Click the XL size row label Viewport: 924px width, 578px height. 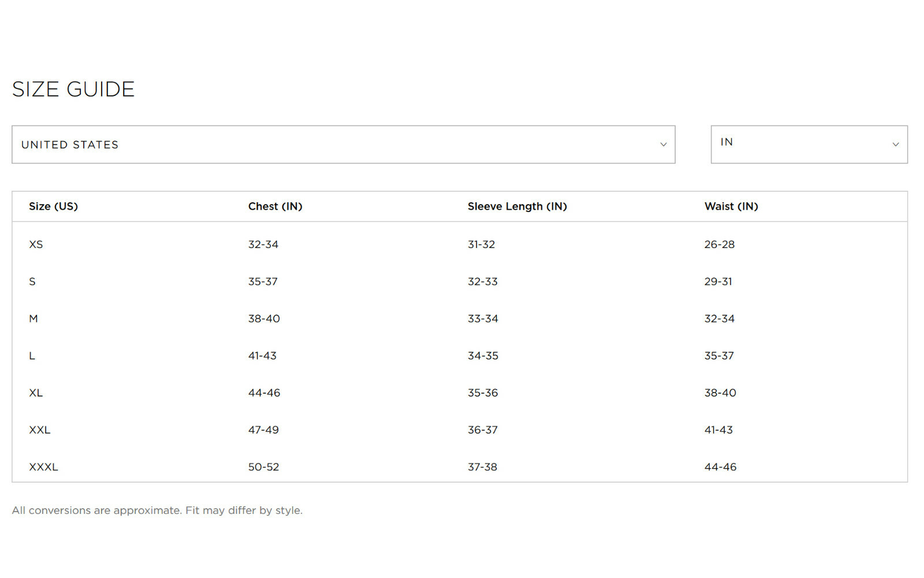tap(36, 392)
